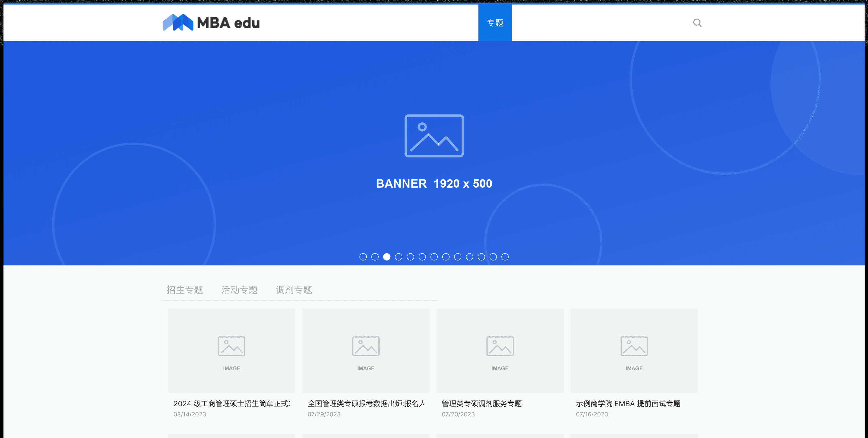Switch to the 活动专题 tab

[239, 289]
